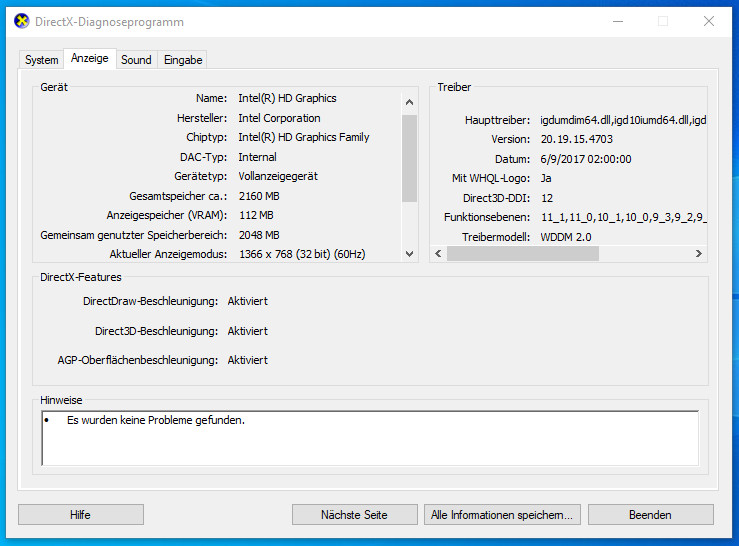Click the Gerätetyp label
Viewport: 739px width, 546px height.
click(x=200, y=176)
